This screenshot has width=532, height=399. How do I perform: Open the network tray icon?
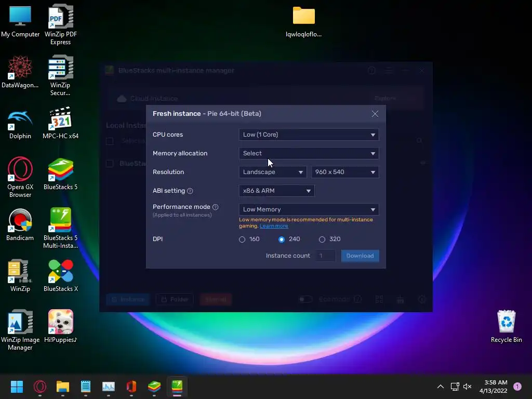pyautogui.click(x=455, y=387)
